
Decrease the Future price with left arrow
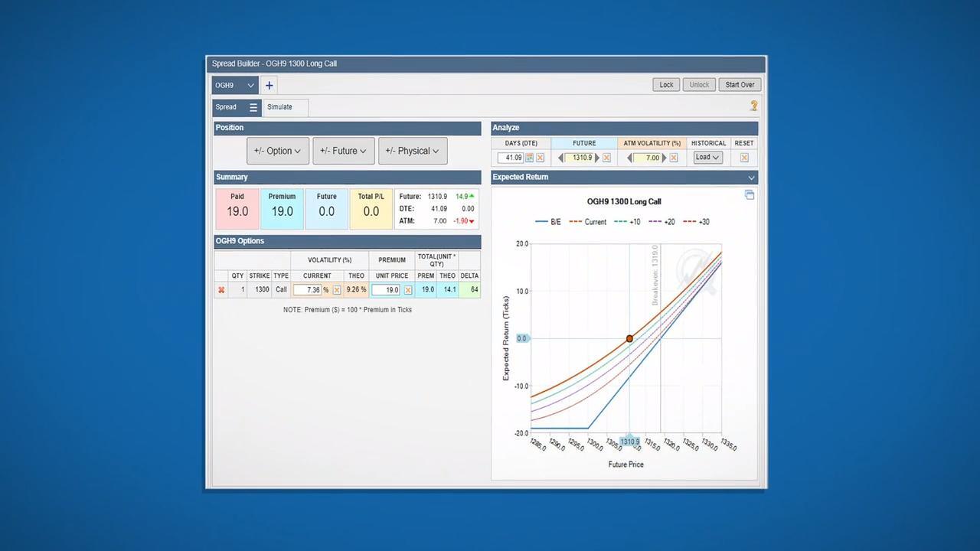560,158
